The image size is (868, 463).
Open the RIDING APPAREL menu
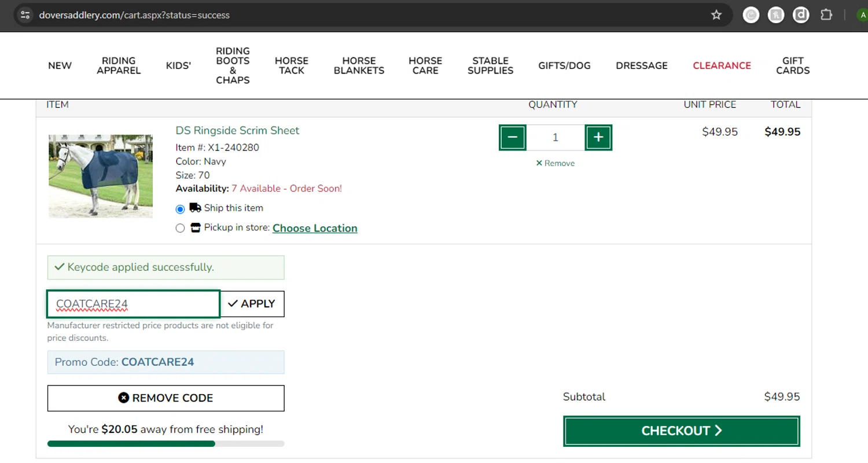pyautogui.click(x=119, y=65)
